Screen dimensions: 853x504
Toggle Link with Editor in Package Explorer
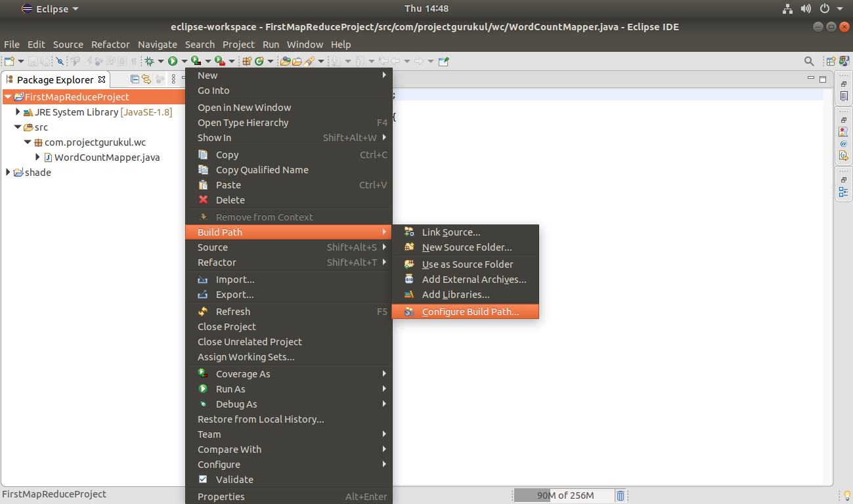pyautogui.click(x=146, y=79)
